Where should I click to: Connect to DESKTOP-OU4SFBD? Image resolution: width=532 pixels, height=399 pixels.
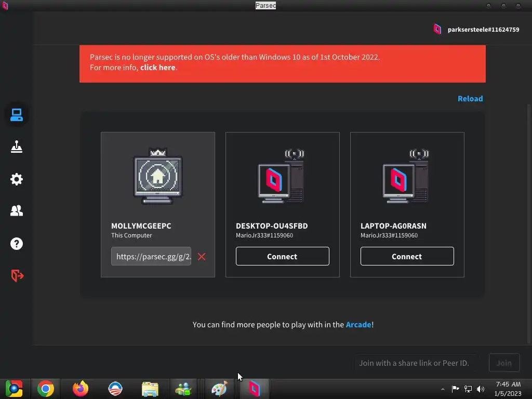[282, 256]
